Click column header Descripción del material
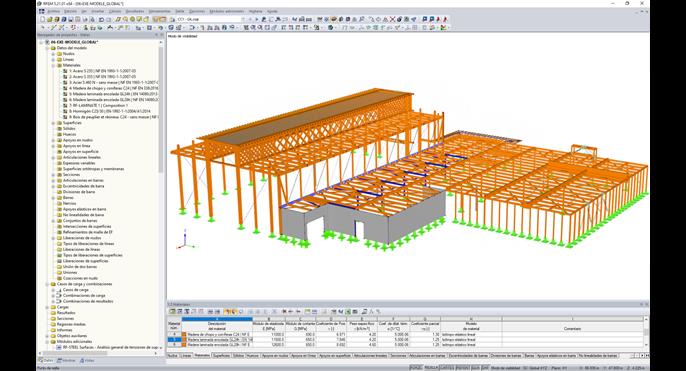 (217, 326)
